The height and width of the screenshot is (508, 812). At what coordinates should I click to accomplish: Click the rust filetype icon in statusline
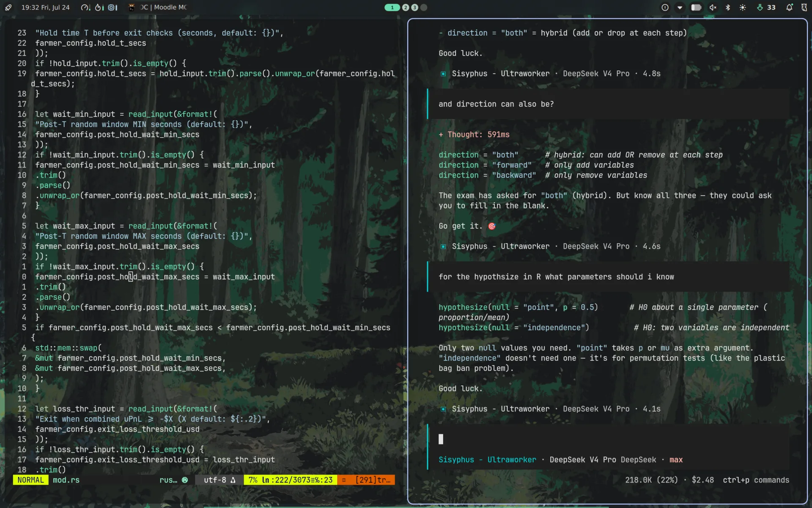pyautogui.click(x=185, y=480)
